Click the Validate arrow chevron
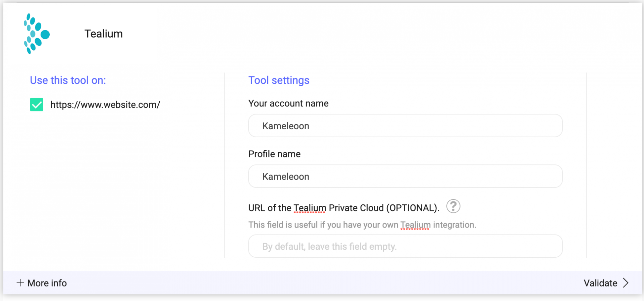 tap(626, 283)
